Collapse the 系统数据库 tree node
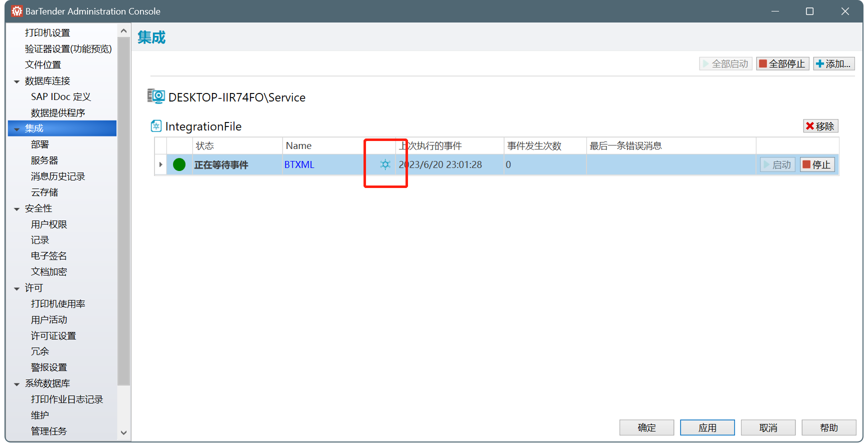This screenshot has height=447, width=868. [17, 384]
